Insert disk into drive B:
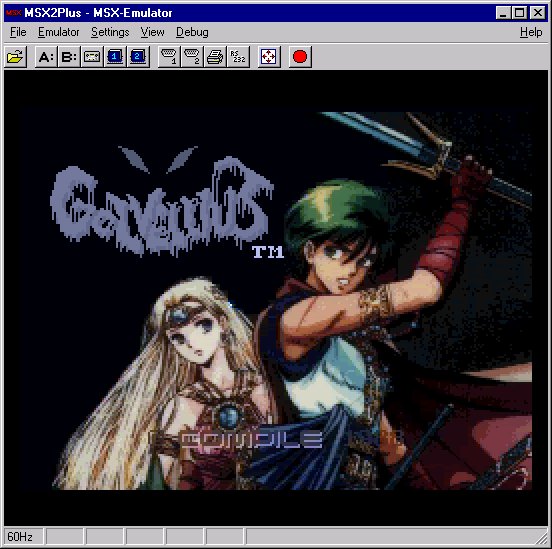The width and height of the screenshot is (552, 549). coord(69,57)
